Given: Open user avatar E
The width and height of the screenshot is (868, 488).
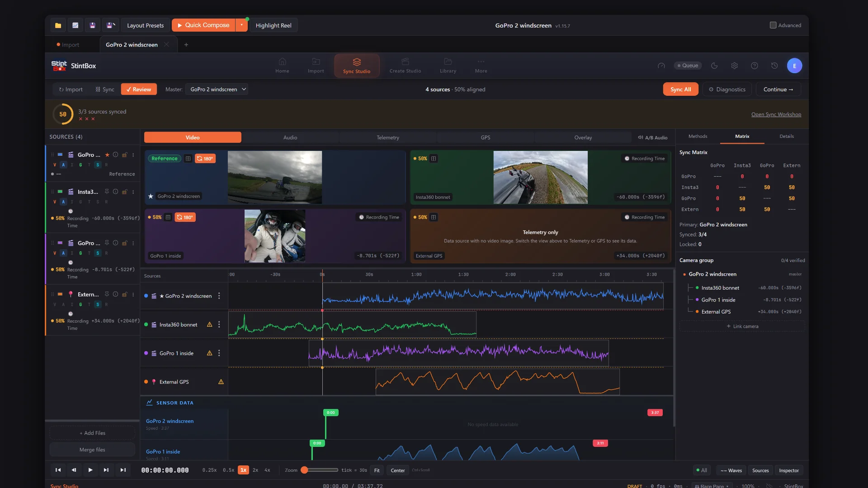Looking at the screenshot, I should (794, 66).
